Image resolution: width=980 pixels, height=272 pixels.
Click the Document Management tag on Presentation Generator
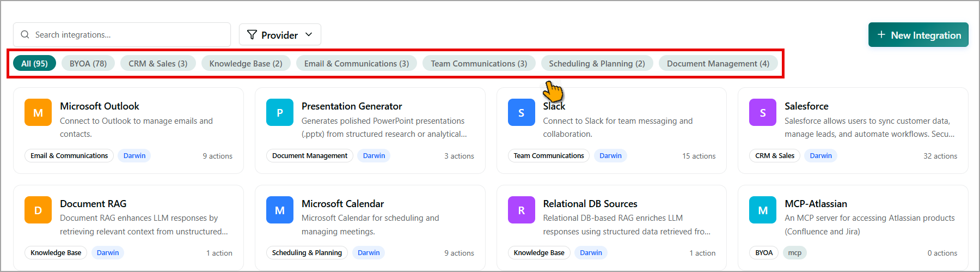[x=310, y=156]
